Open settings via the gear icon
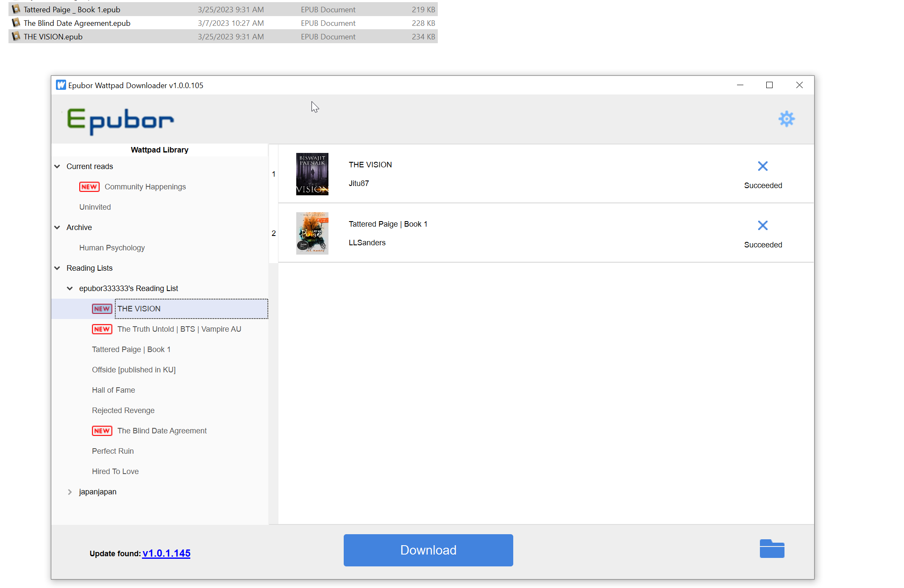Screen dimensions: 904x588 (x=786, y=119)
